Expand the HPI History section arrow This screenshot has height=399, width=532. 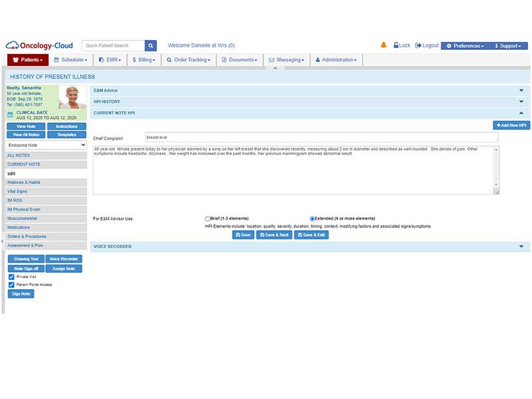[x=521, y=102]
